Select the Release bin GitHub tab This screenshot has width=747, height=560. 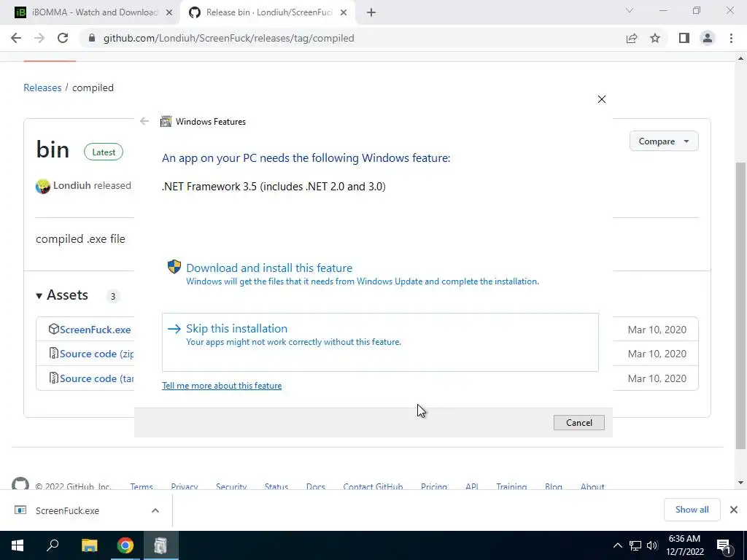(267, 12)
